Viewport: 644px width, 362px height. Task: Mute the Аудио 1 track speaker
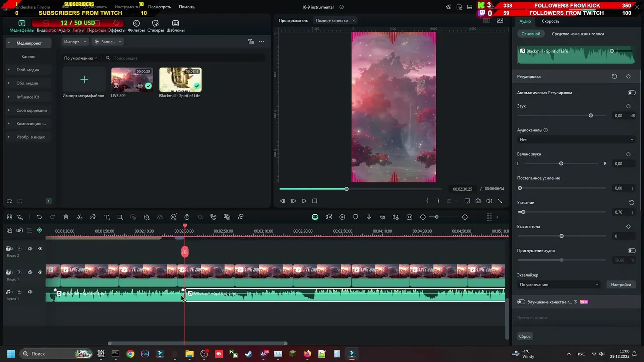click(x=30, y=292)
